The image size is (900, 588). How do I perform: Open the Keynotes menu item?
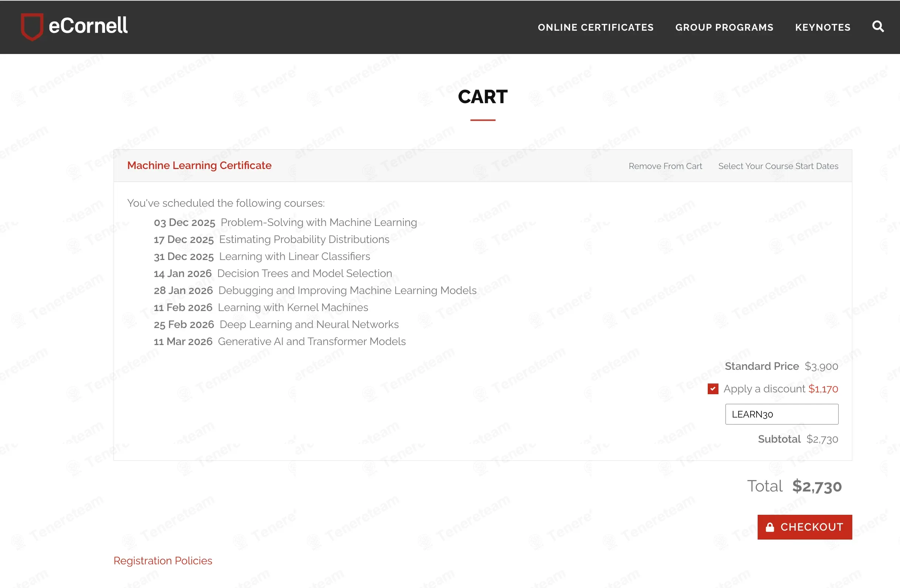(822, 27)
